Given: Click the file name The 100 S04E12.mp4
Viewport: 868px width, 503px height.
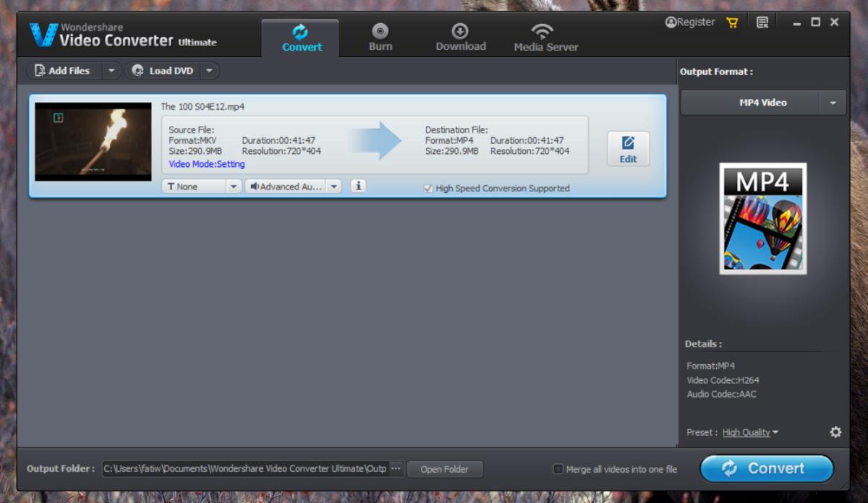Looking at the screenshot, I should click(x=203, y=107).
